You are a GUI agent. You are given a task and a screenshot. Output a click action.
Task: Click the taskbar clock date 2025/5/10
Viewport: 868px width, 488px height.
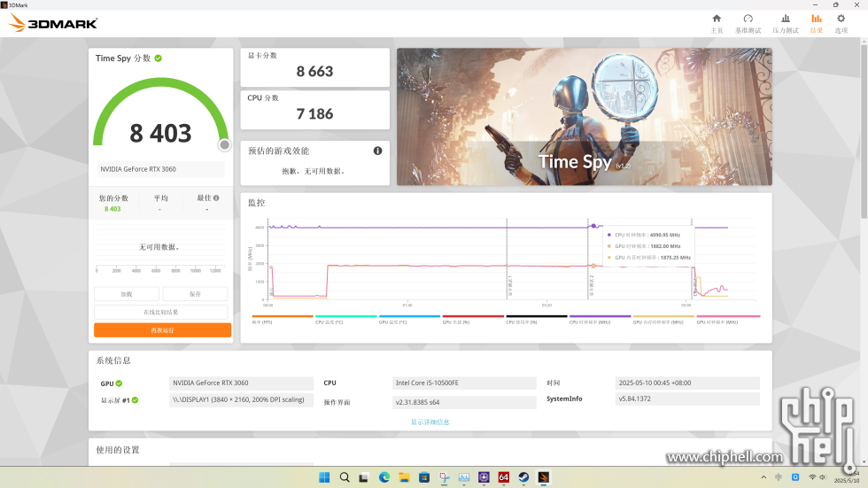[847, 481]
